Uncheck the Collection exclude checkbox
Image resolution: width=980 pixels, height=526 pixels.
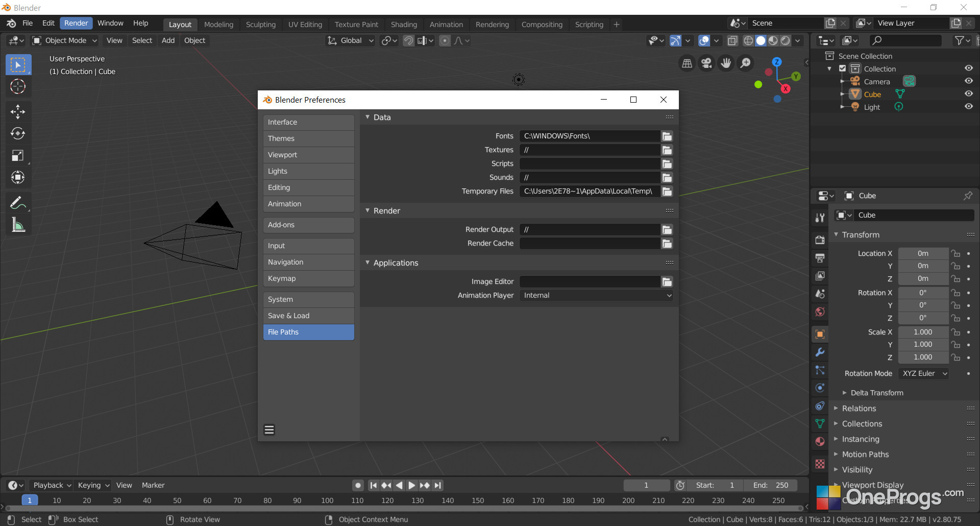click(x=843, y=68)
